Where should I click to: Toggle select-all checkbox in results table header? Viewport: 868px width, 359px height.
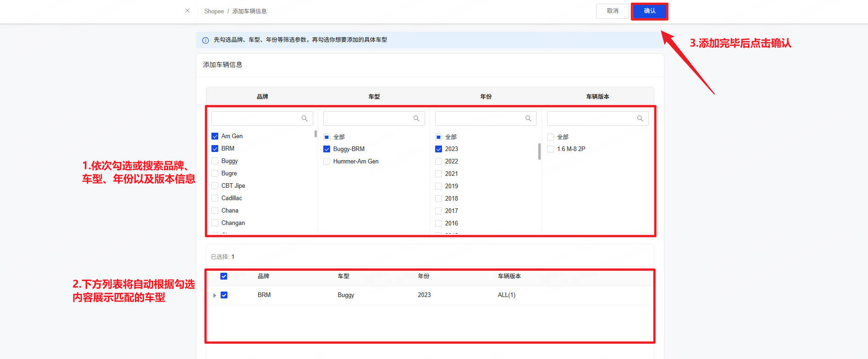tap(224, 276)
